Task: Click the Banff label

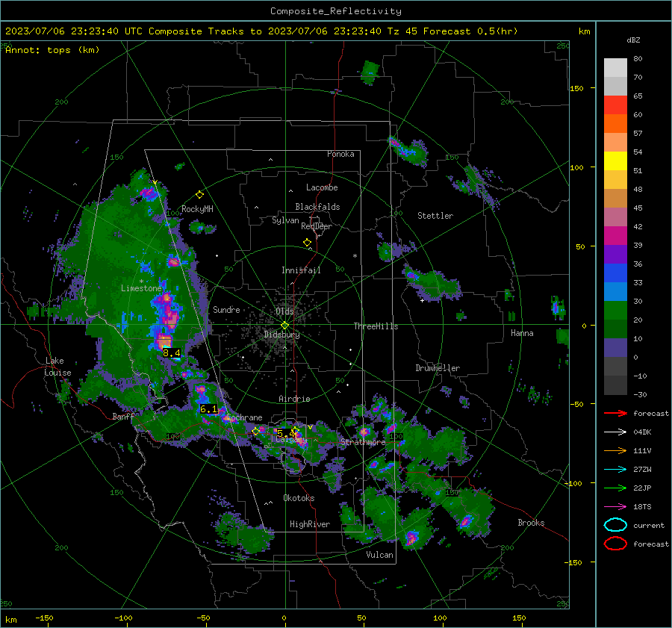Action: coord(123,416)
